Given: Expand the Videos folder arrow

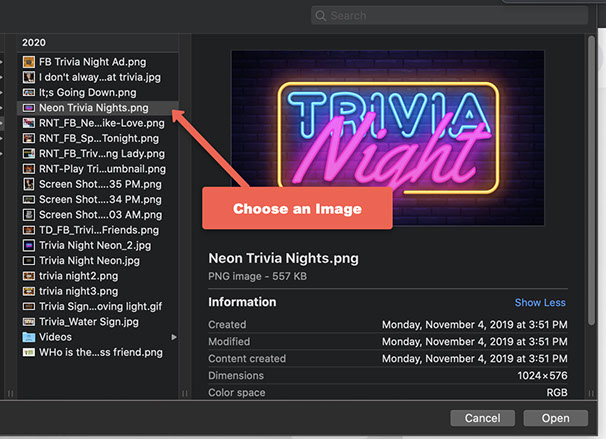Looking at the screenshot, I should pos(174,337).
